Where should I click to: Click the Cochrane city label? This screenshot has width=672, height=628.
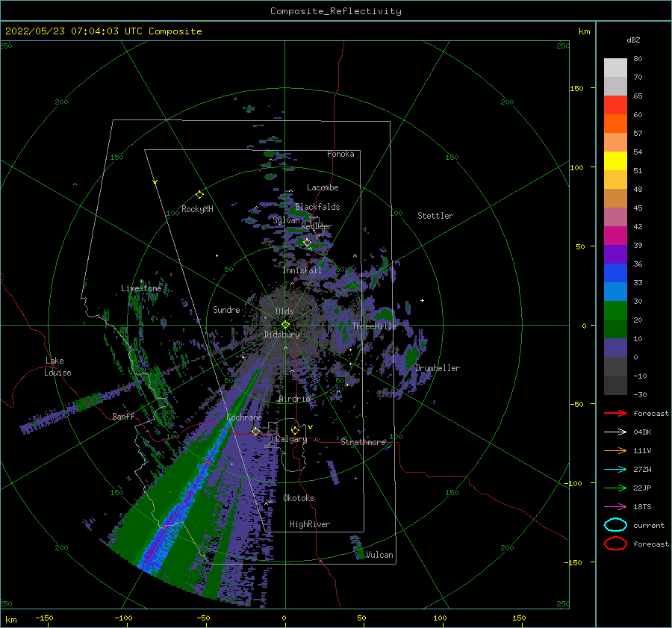point(244,417)
